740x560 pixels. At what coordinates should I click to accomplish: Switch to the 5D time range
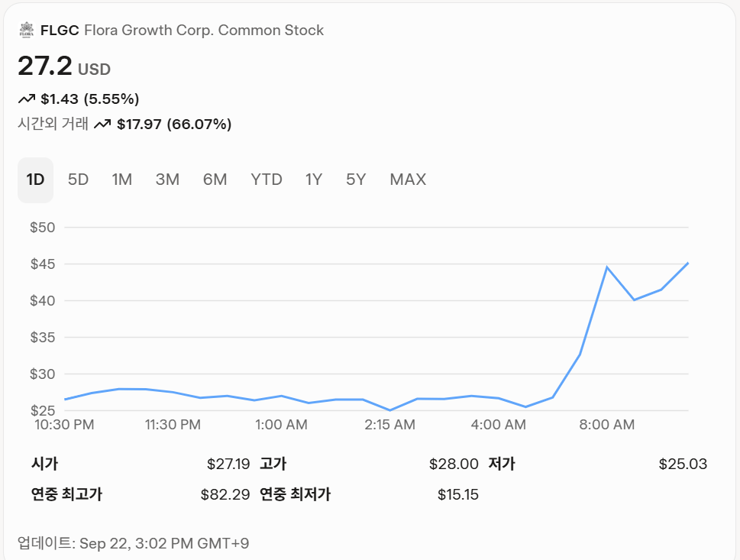point(78,180)
